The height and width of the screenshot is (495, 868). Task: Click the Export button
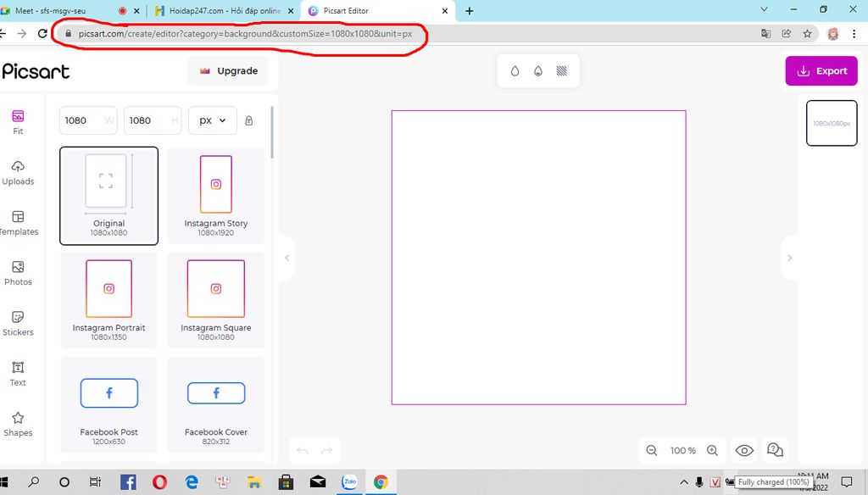pos(821,71)
